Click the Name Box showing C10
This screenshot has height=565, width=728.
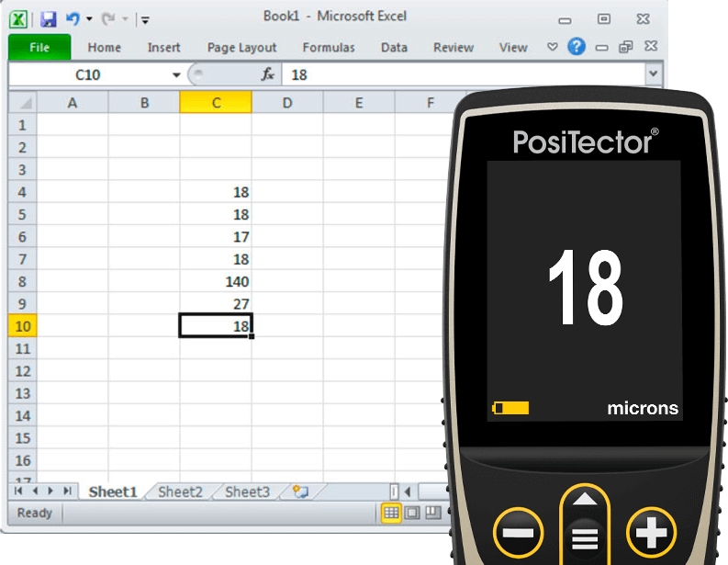pos(88,74)
